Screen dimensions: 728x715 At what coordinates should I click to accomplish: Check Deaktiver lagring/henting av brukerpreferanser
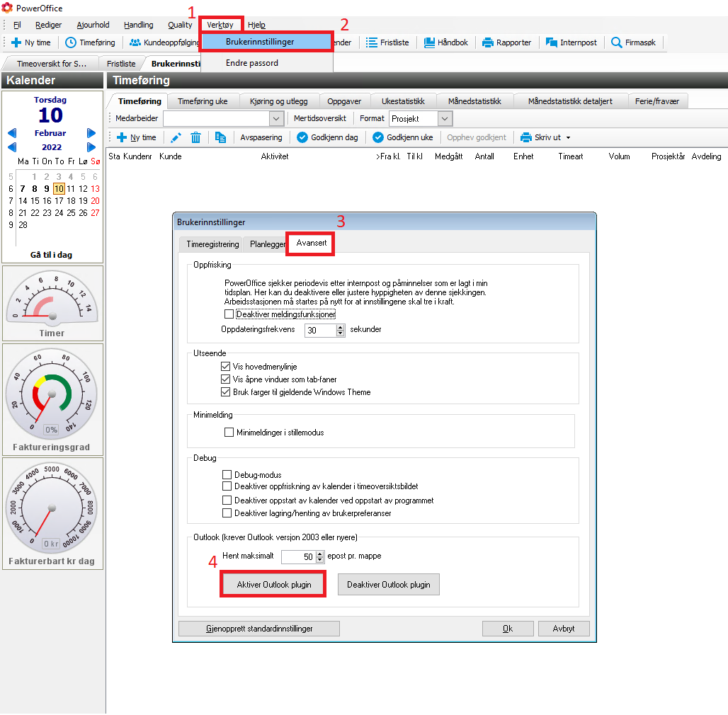click(227, 513)
